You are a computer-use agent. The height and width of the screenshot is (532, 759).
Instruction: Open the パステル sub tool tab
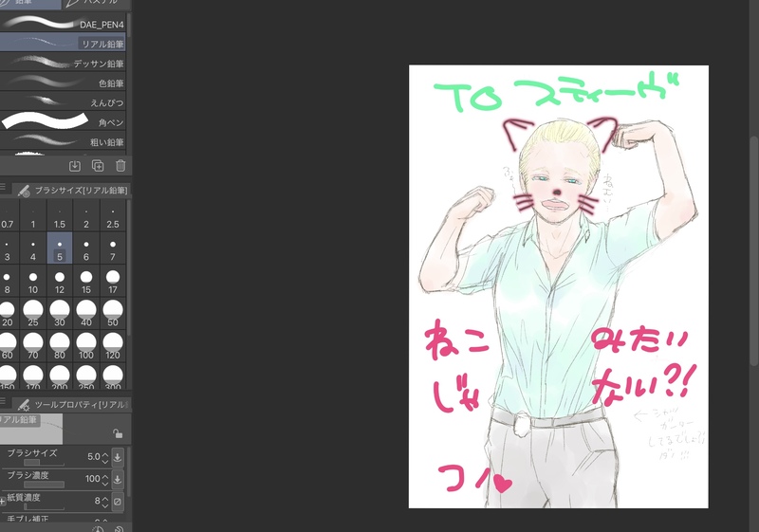point(96,4)
